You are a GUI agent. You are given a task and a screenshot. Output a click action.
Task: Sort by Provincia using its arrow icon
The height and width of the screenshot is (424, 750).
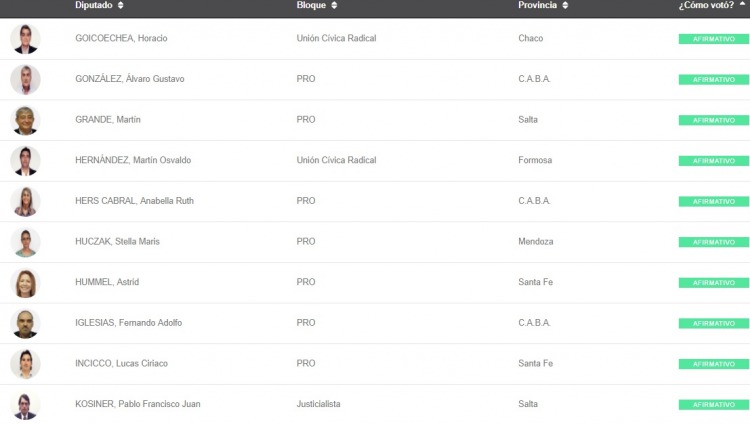pyautogui.click(x=565, y=6)
